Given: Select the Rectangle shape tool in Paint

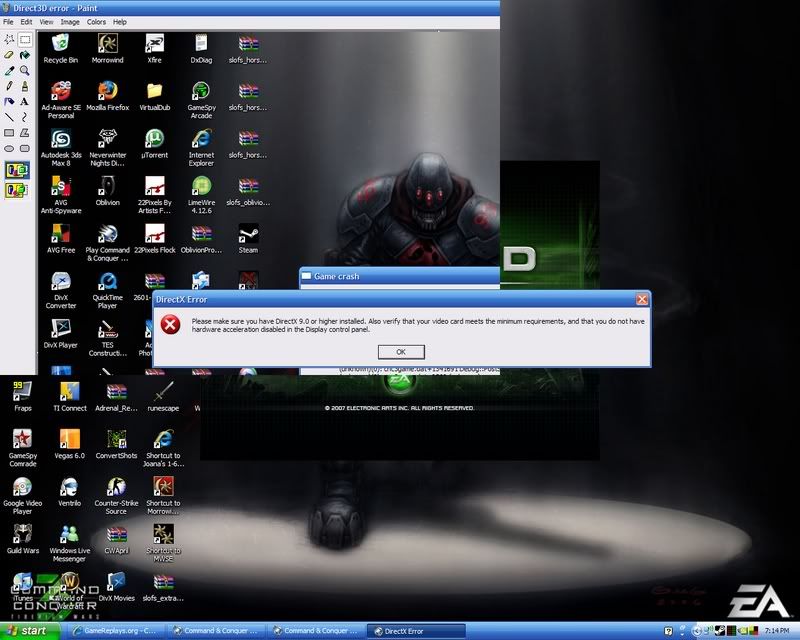Looking at the screenshot, I should coord(9,133).
